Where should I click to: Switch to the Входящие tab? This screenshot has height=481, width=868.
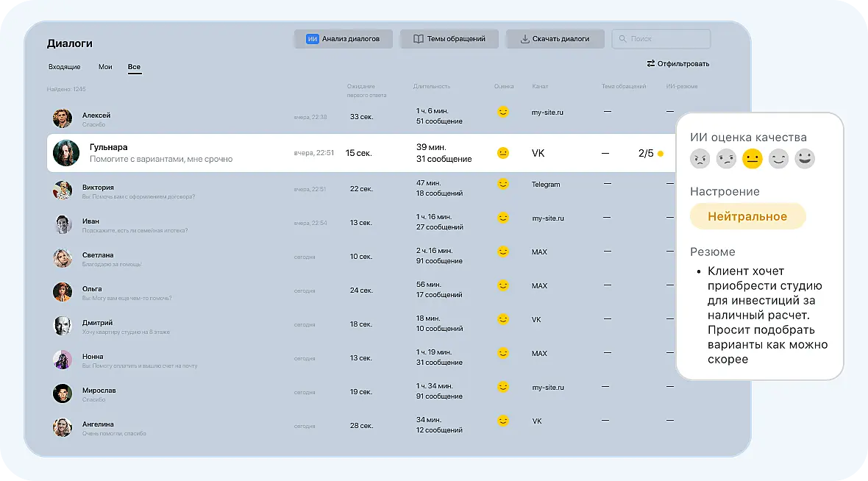[64, 67]
